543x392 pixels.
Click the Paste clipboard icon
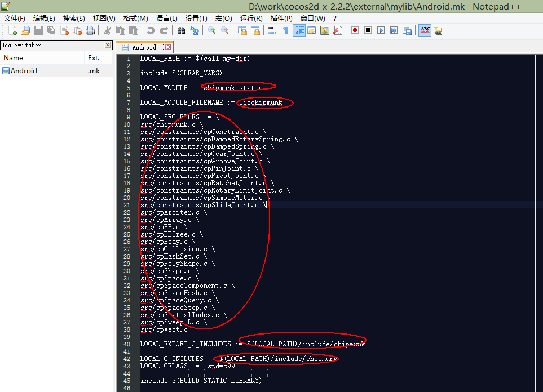133,31
